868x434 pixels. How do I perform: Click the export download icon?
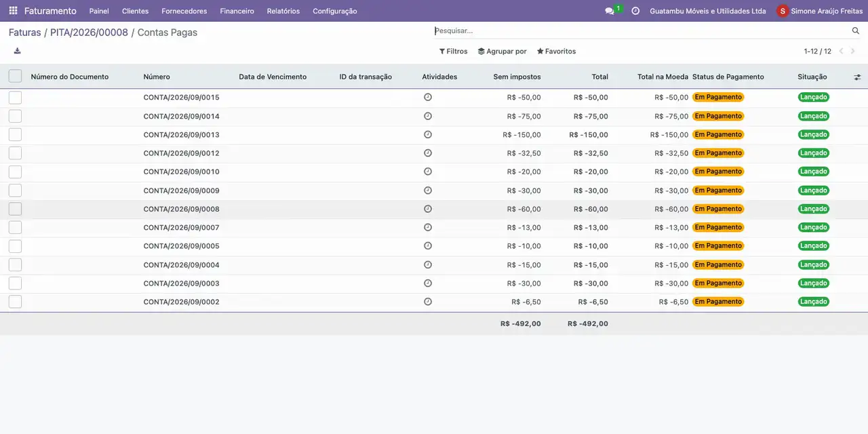click(17, 51)
